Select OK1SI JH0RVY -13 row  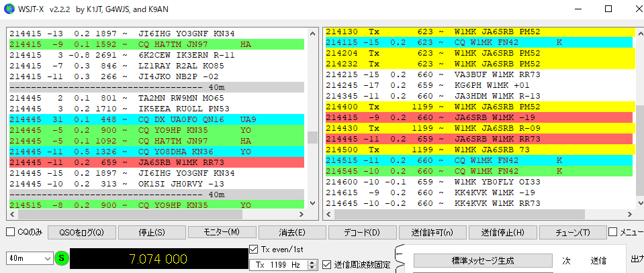pyautogui.click(x=156, y=184)
